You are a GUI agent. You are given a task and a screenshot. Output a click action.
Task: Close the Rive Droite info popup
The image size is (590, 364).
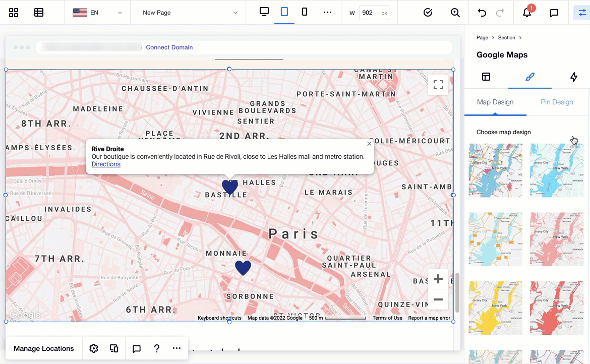369,144
